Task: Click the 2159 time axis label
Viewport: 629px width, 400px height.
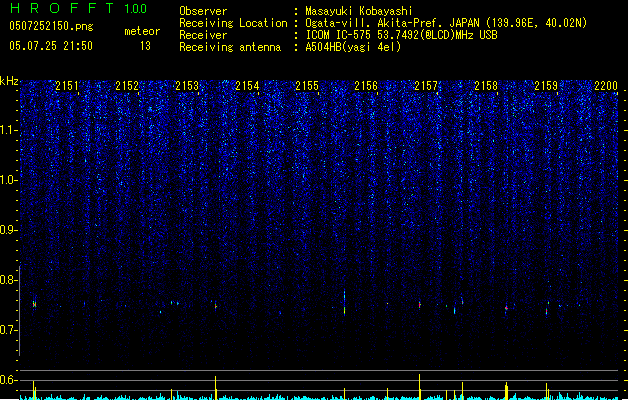Action: [546, 85]
